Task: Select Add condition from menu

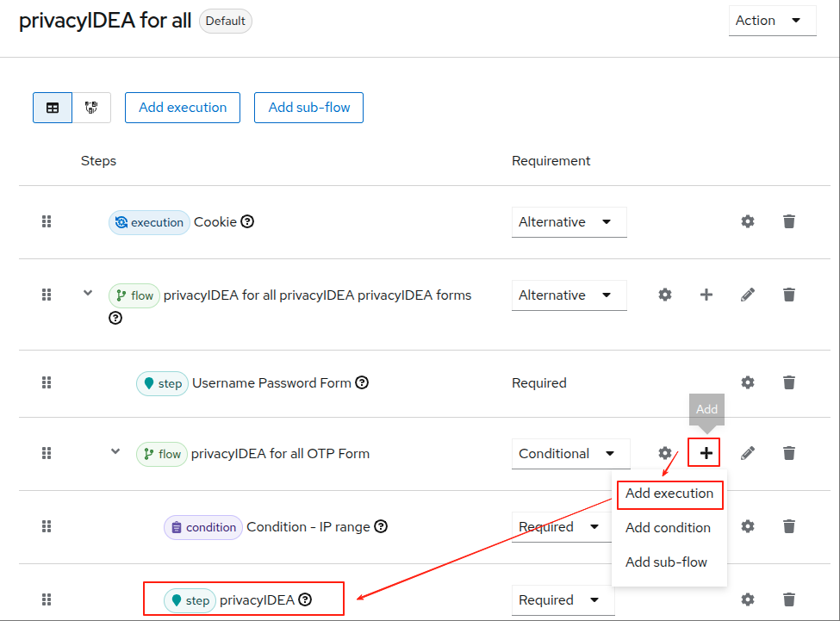Action: click(668, 528)
